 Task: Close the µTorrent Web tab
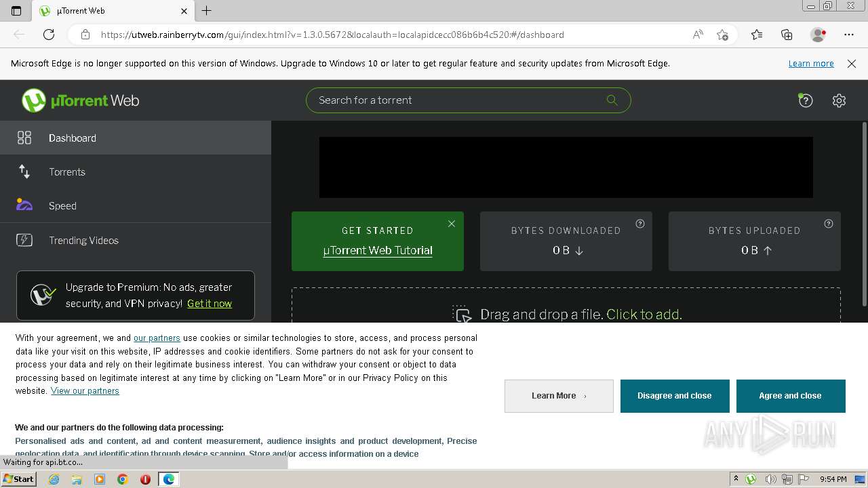pyautogui.click(x=184, y=11)
